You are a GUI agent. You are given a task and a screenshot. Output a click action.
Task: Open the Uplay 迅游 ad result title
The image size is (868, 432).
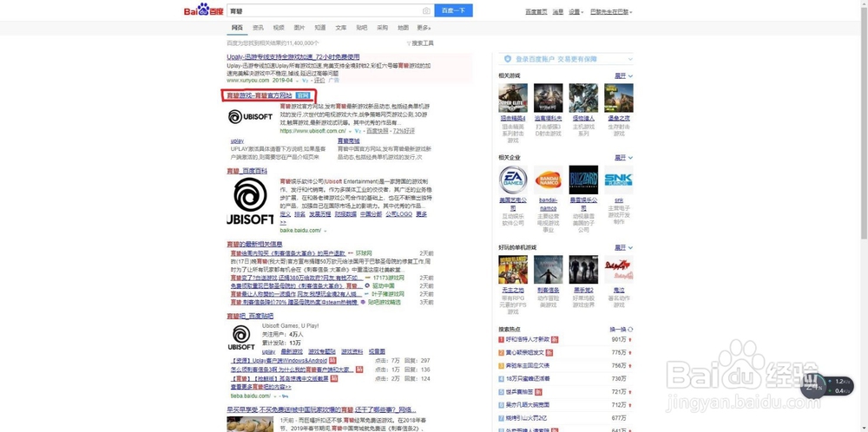click(x=293, y=56)
